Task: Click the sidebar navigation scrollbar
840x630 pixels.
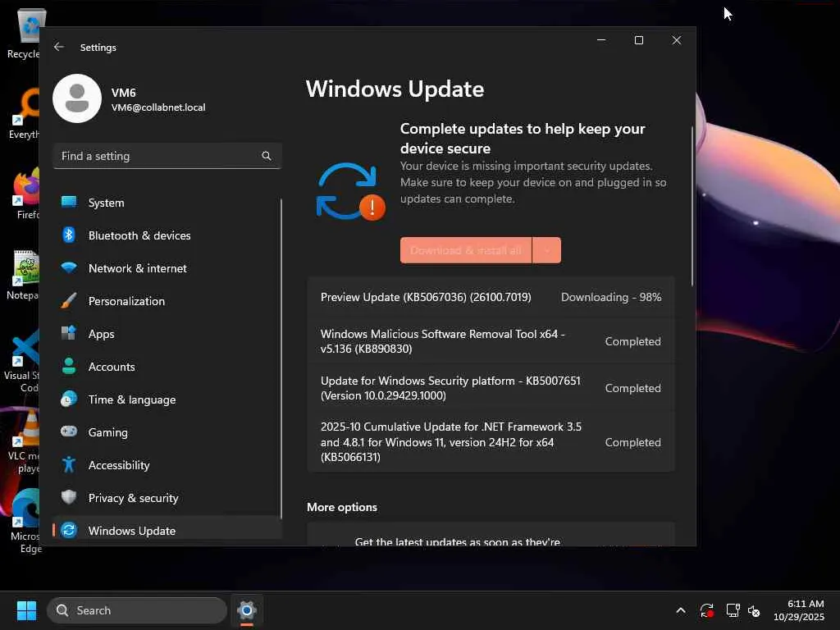Action: pyautogui.click(x=281, y=358)
